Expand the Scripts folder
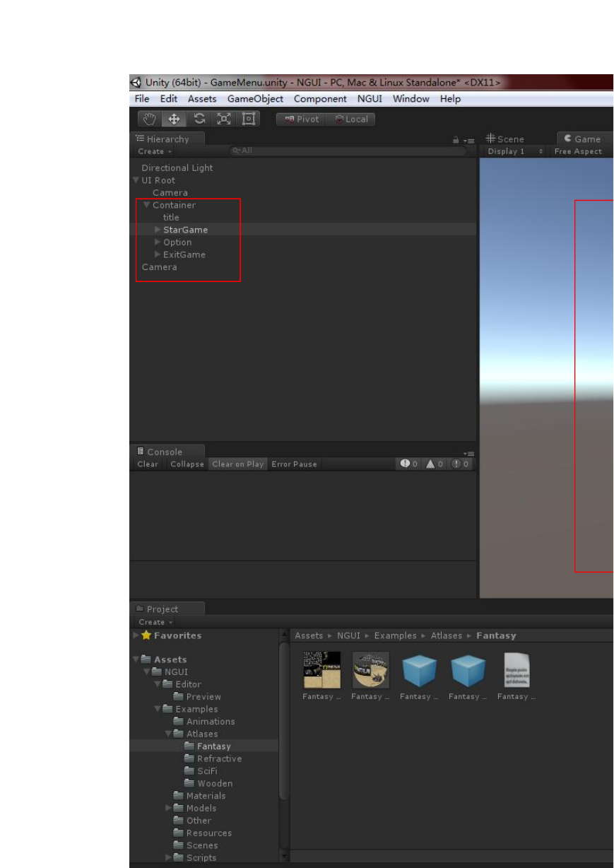The height and width of the screenshot is (868, 614). tap(169, 857)
